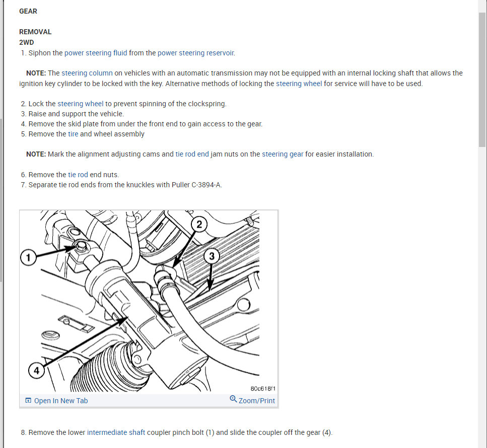
Task: Open the 'power steering reservoir' link
Action: coord(196,53)
